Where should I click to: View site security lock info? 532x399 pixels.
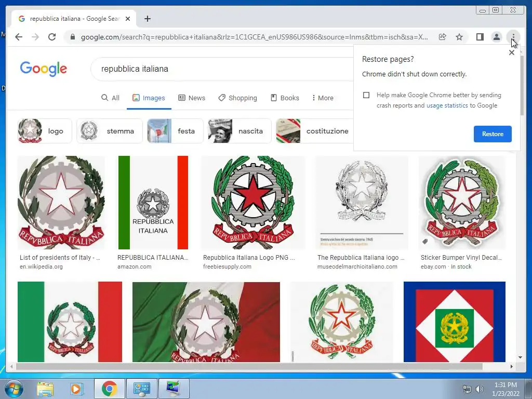[x=72, y=37]
